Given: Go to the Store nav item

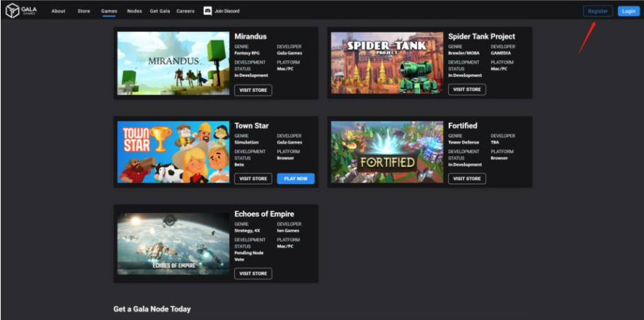Looking at the screenshot, I should [x=84, y=11].
